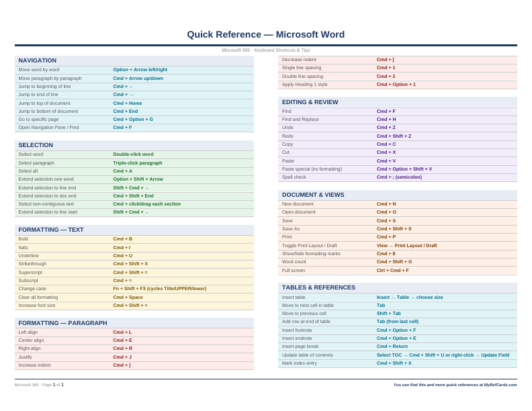
Task: Select 'Apply Heading 1 style' label
Action: click(305, 85)
